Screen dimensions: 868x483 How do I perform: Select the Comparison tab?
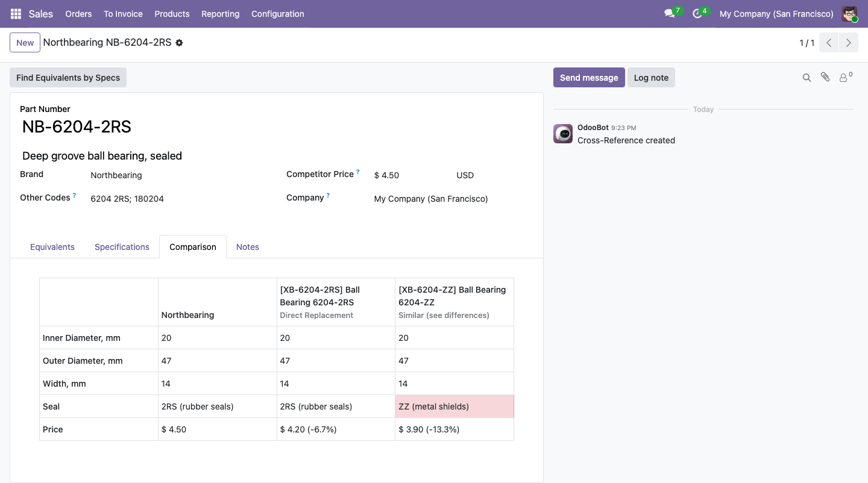(193, 247)
